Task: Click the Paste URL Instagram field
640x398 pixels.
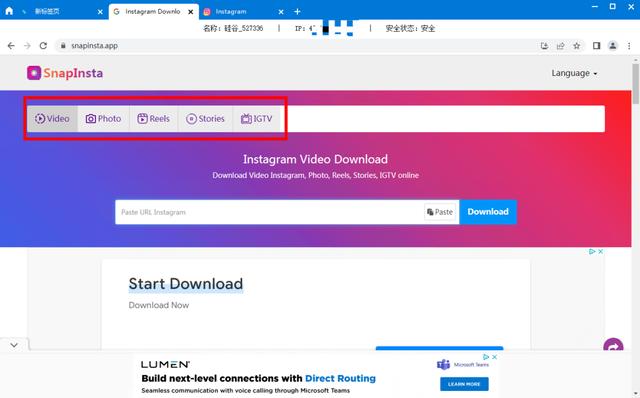Action: (x=269, y=212)
